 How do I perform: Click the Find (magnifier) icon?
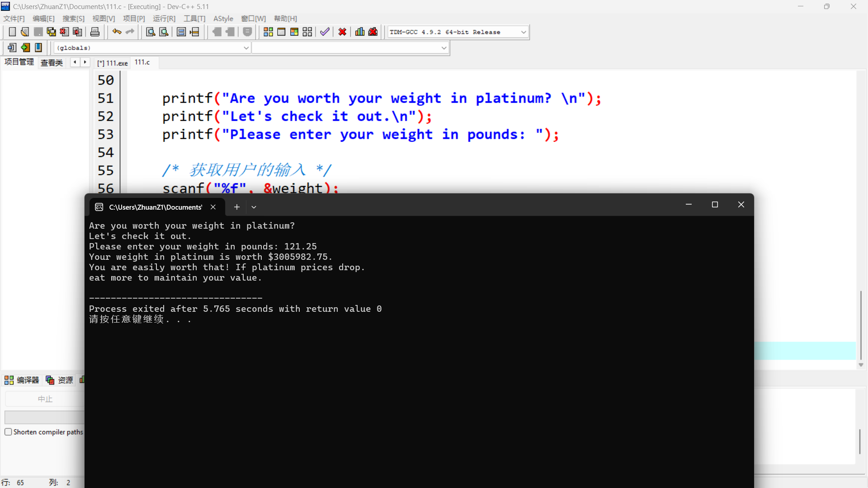point(151,32)
